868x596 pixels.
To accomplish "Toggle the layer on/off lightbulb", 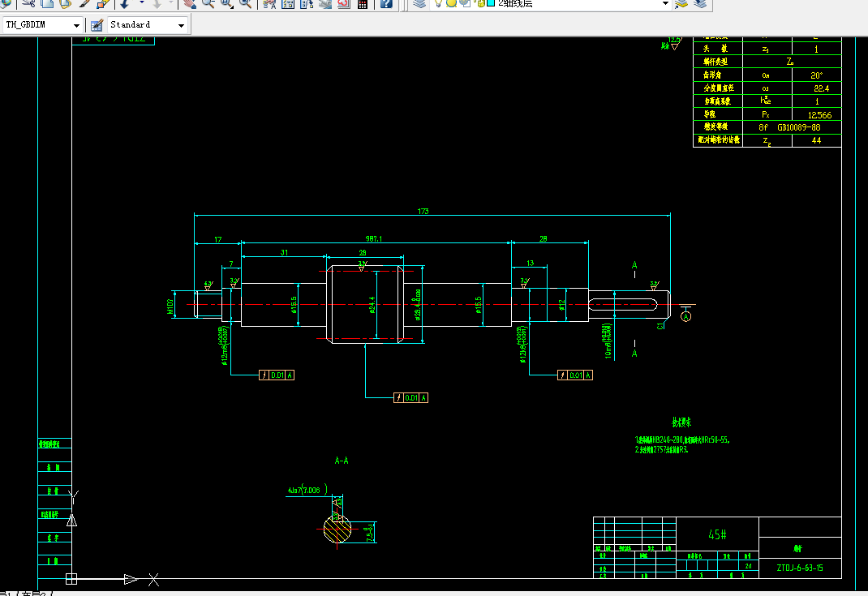I will (438, 3).
